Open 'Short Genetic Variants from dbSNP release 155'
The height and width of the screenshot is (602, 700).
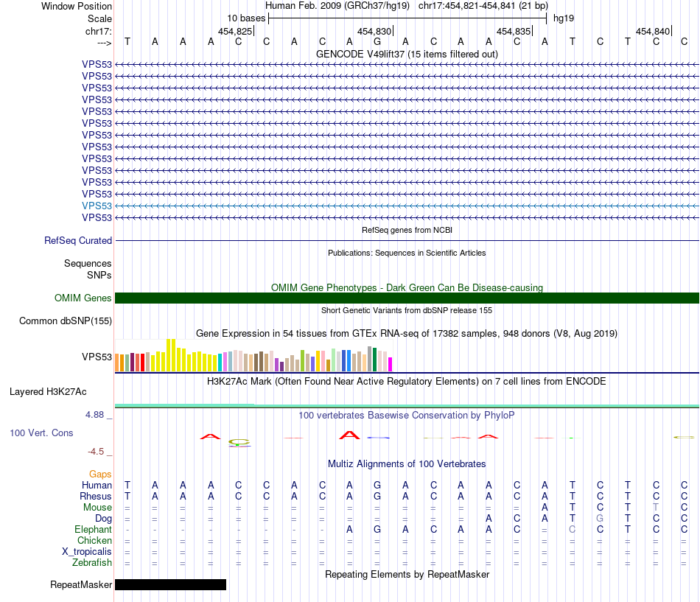point(407,310)
